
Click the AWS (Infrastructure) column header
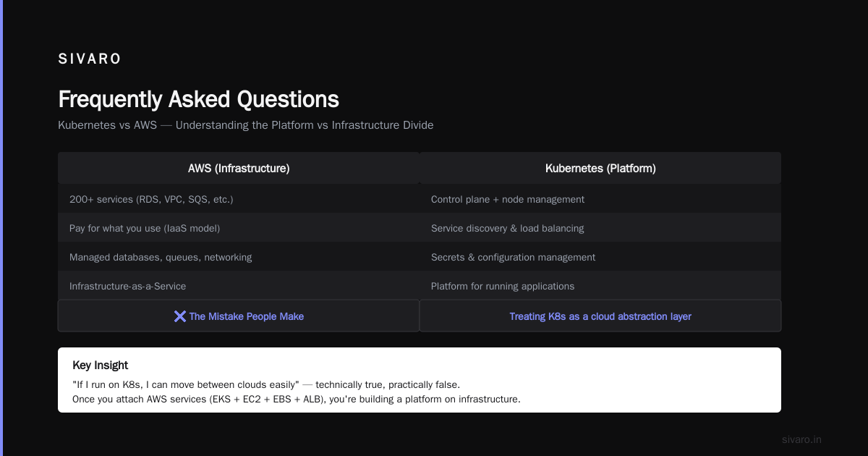tap(239, 168)
